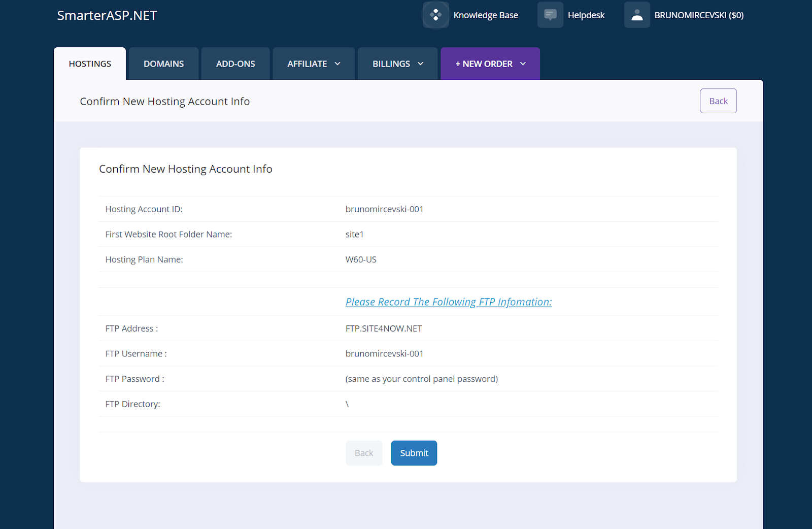Click the FTP.SITE4NOW.NET address value
Image resolution: width=812 pixels, height=529 pixels.
[384, 328]
